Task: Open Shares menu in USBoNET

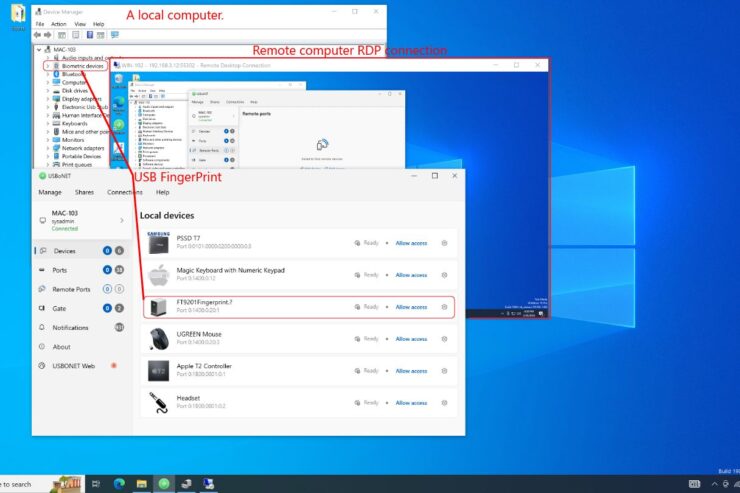Action: [x=84, y=192]
